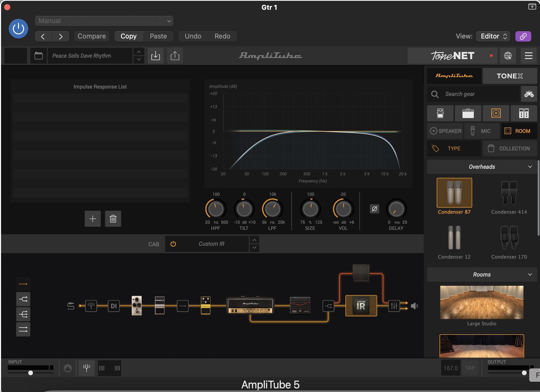Click the export share preset icon

(x=175, y=56)
